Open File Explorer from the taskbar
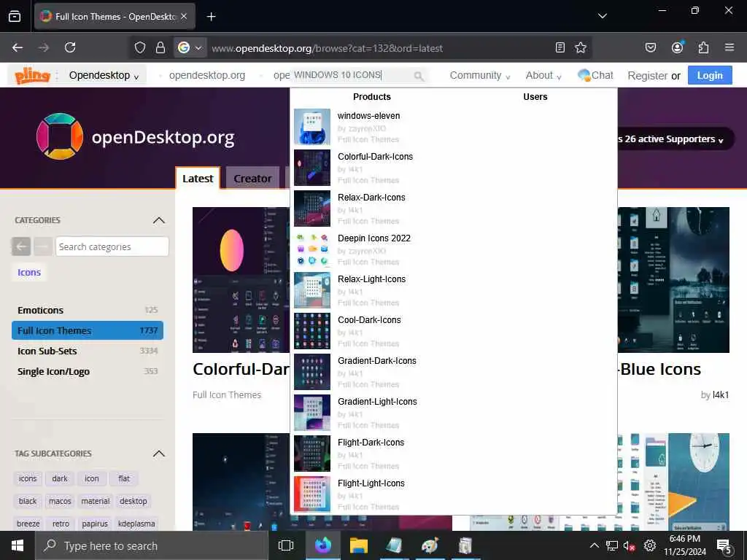 (358, 545)
